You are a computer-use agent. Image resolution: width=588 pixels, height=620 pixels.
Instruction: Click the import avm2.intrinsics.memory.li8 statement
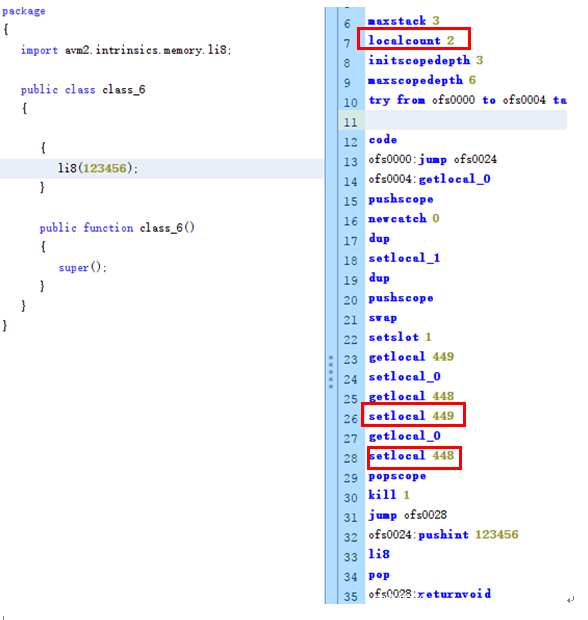126,50
